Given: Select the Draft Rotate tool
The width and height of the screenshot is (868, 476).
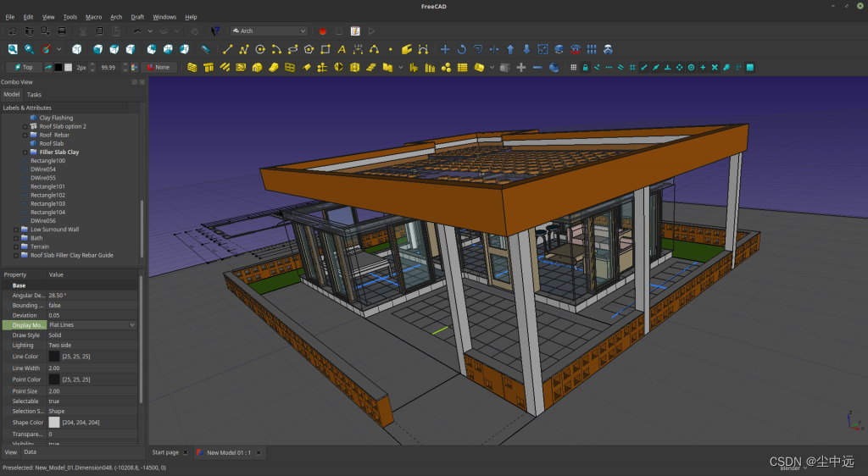Looking at the screenshot, I should pos(461,49).
